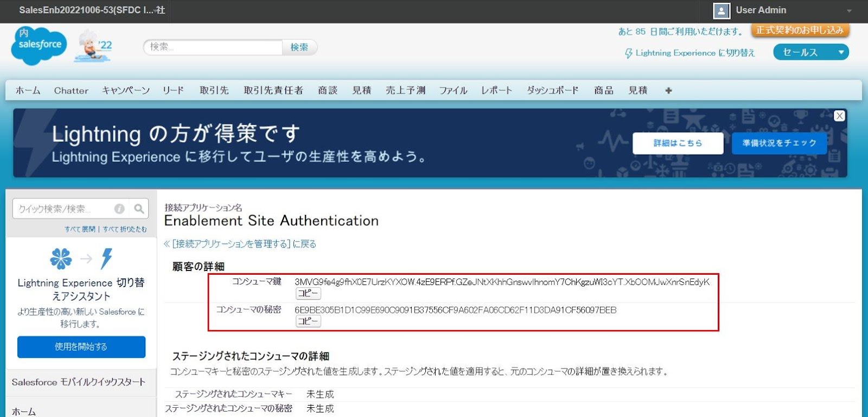Click Salesforce モバイルクイックスタート sidebar item
This screenshot has width=868, height=417.
(79, 382)
